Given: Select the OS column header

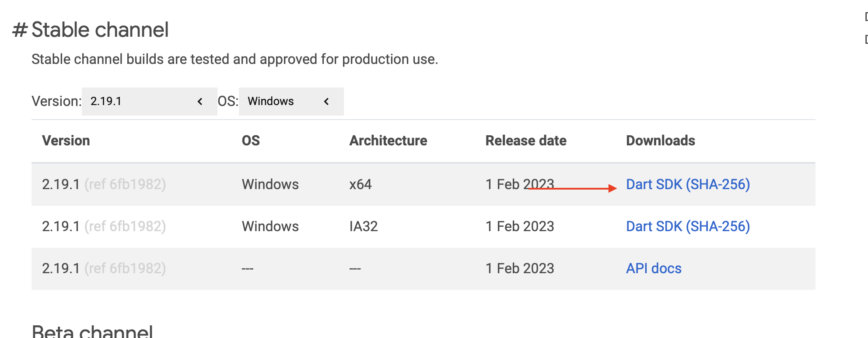Looking at the screenshot, I should pyautogui.click(x=252, y=141).
